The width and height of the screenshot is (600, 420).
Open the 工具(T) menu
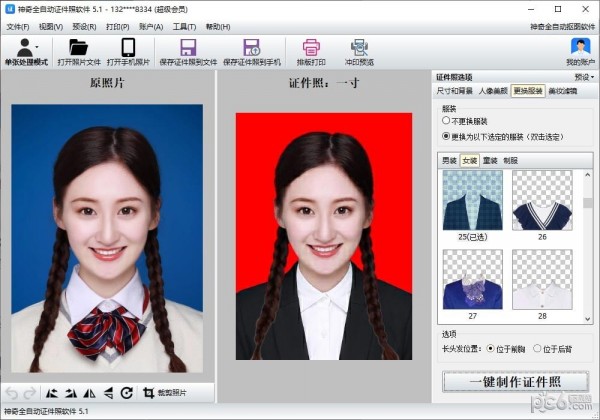point(182,26)
